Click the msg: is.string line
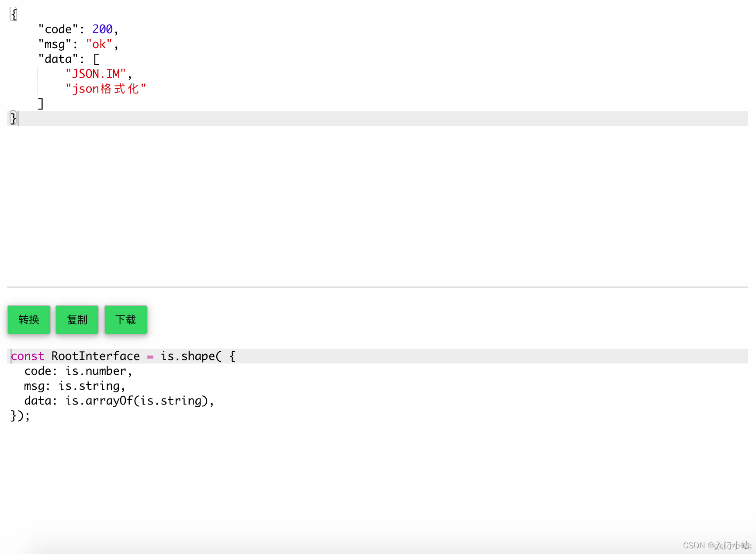The height and width of the screenshot is (554, 756). point(75,386)
